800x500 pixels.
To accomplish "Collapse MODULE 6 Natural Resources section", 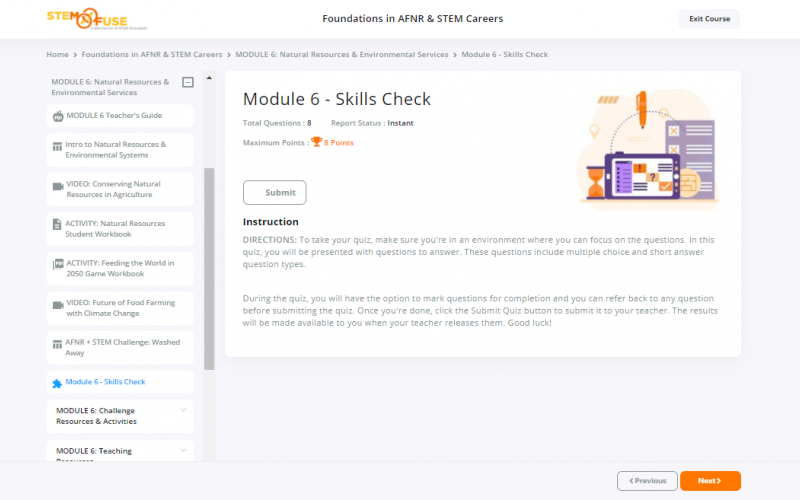I will 187,83.
